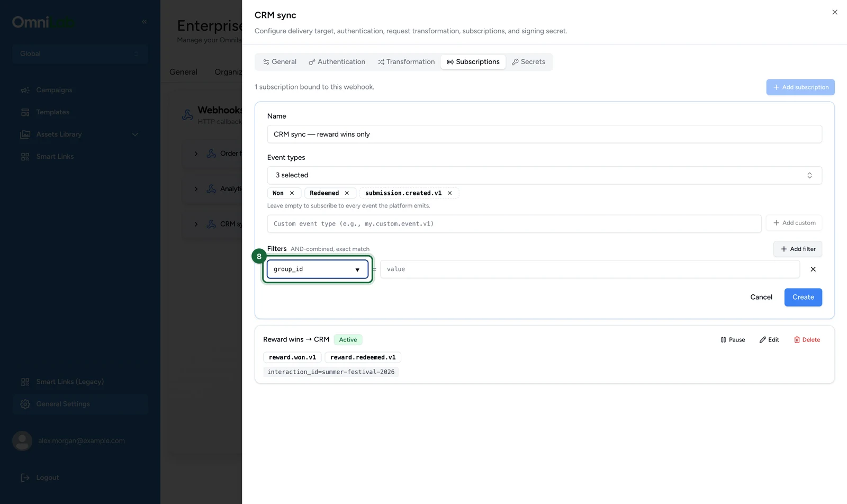Focus the subscription Name field
Image resolution: width=847 pixels, height=504 pixels.
point(544,134)
